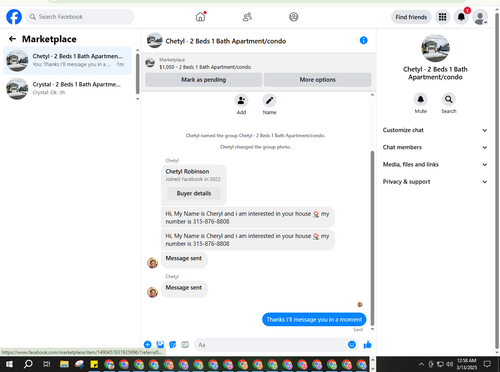Expand Media, files and links section
This screenshot has width=500, height=372.
435,164
